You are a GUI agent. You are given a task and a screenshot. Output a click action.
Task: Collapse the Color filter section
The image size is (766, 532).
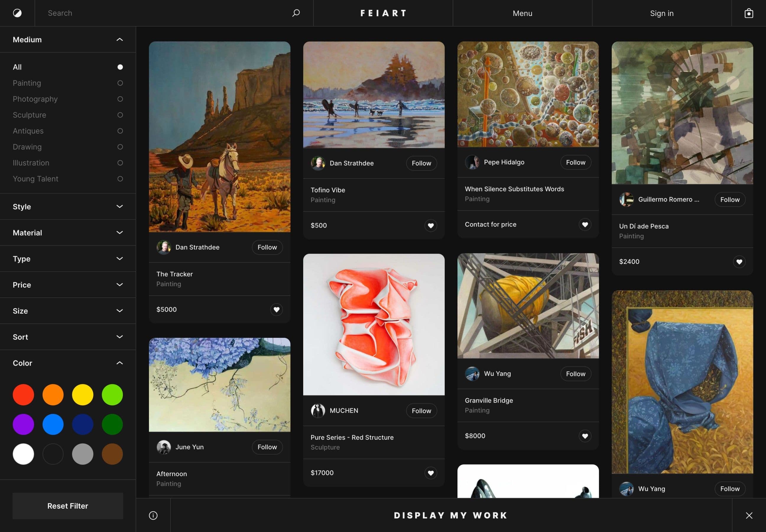[x=120, y=363]
